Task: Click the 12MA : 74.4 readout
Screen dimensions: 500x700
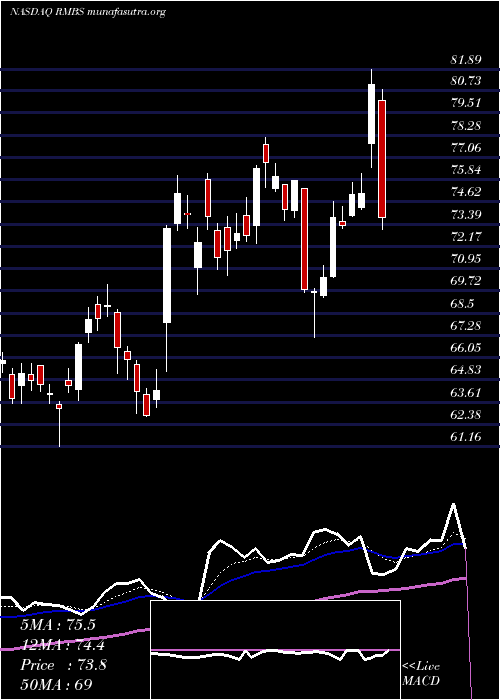Action: pyautogui.click(x=63, y=645)
